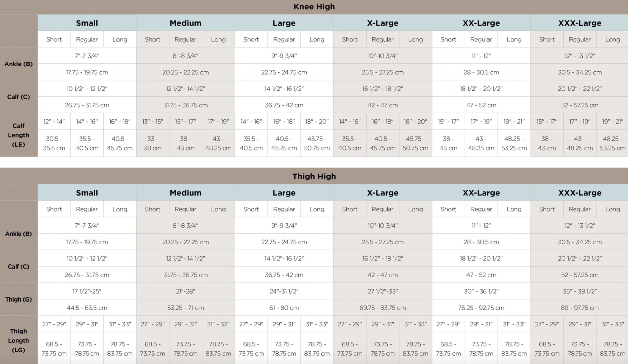This screenshot has height=364, width=628.
Task: Click the Thigh Length (LG) row label
Action: [x=18, y=340]
